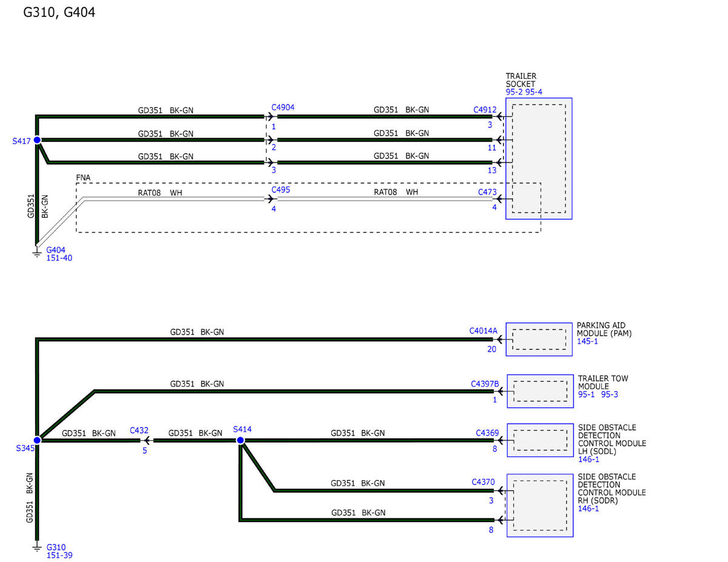This screenshot has width=728, height=562.
Task: Select the G404 ground symbol
Action: pos(37,251)
